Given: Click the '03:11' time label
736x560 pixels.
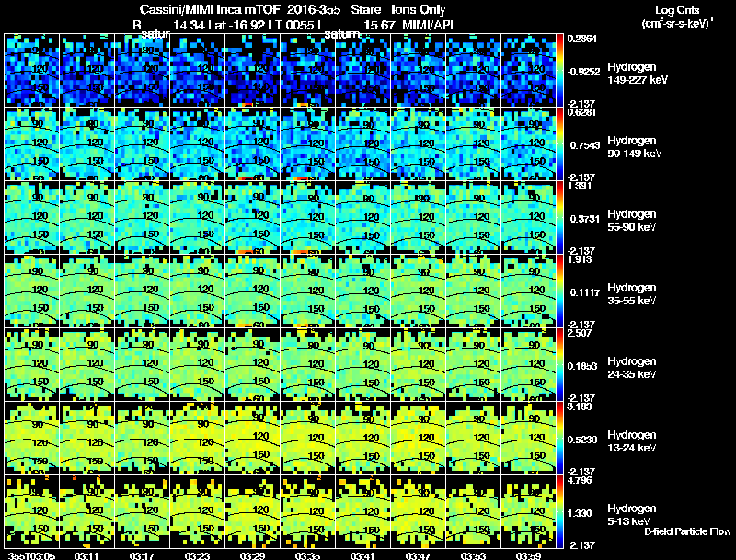Looking at the screenshot, I should 86,556.
